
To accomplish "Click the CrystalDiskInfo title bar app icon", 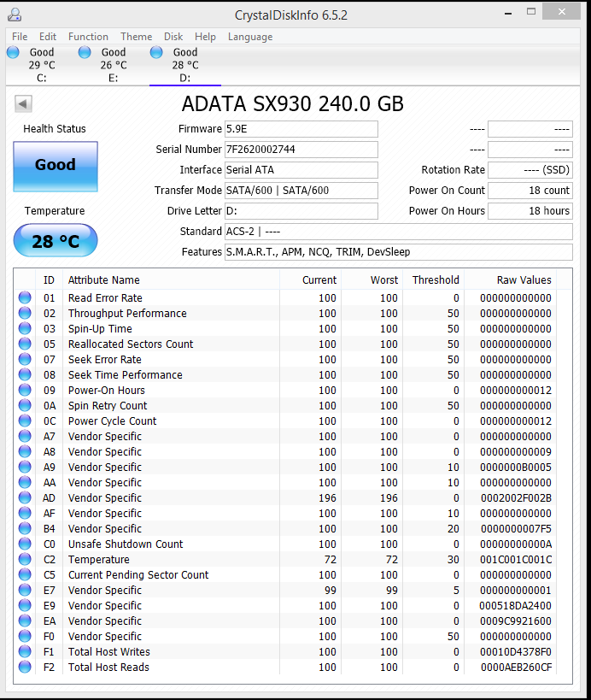I will click(x=15, y=15).
